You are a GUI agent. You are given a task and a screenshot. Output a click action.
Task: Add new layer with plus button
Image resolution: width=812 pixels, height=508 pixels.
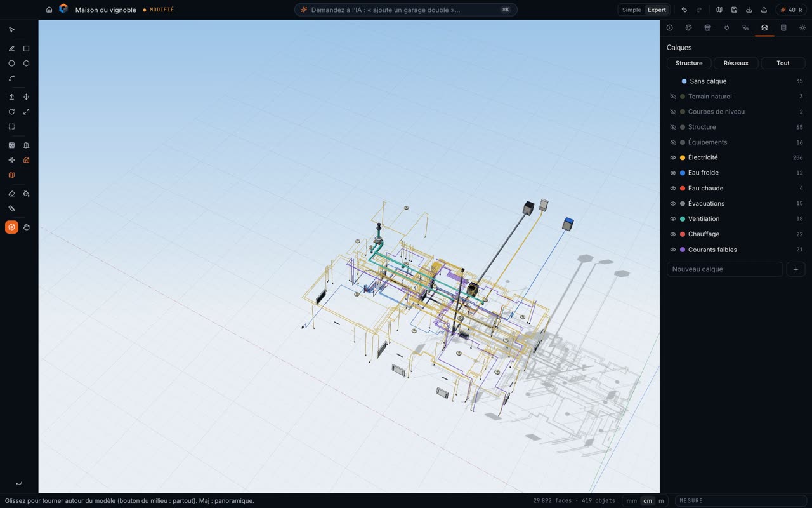coord(796,269)
